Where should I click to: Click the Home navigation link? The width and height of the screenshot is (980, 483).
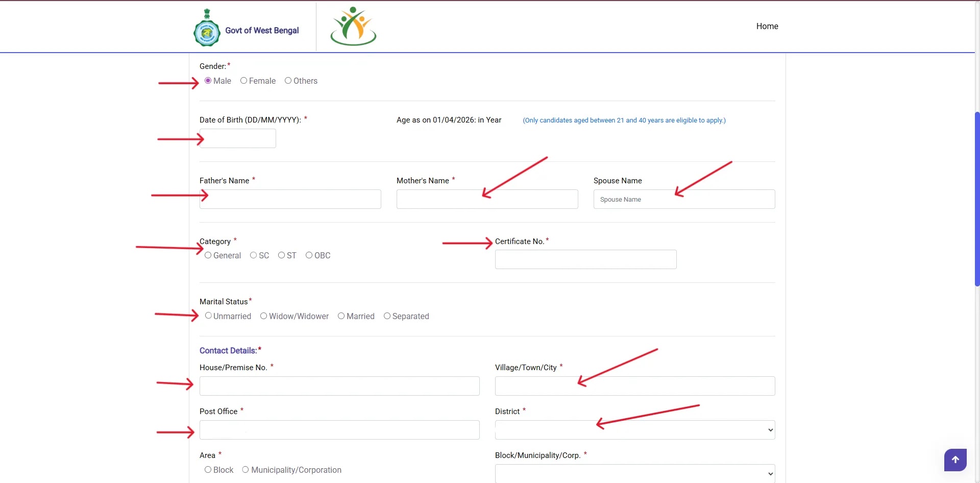(767, 26)
